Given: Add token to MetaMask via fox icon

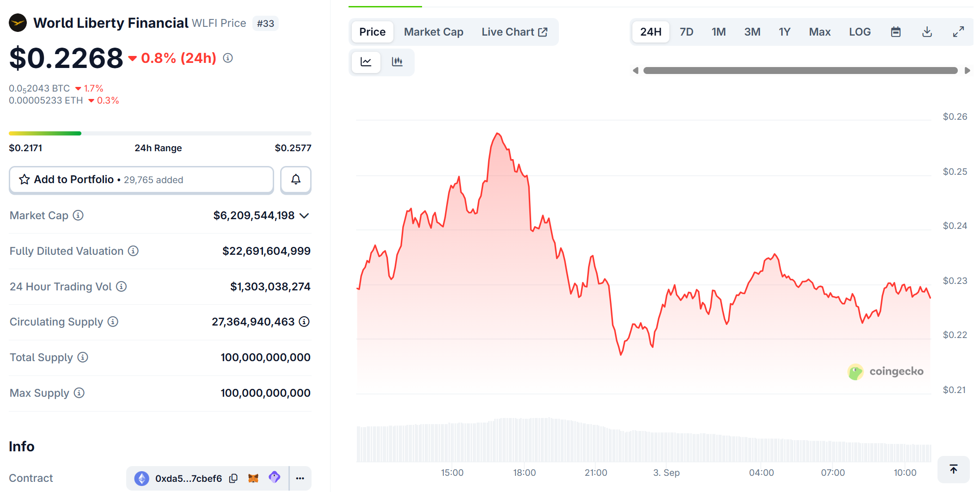Looking at the screenshot, I should 253,478.
